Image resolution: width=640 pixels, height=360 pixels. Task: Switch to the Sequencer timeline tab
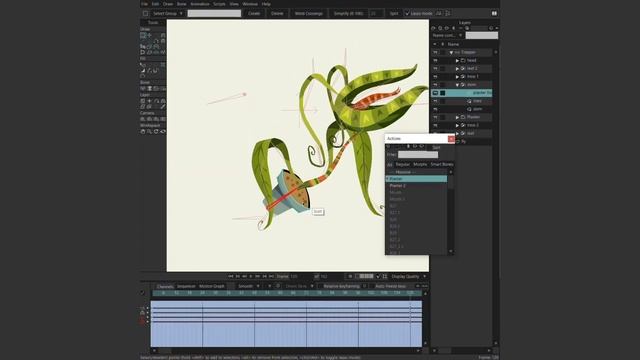click(186, 287)
